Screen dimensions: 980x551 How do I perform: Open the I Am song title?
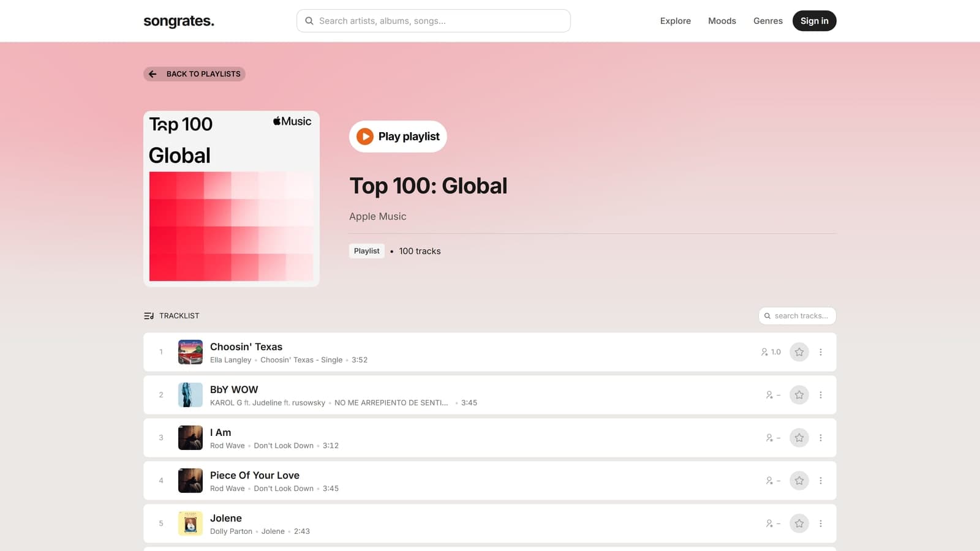221,432
